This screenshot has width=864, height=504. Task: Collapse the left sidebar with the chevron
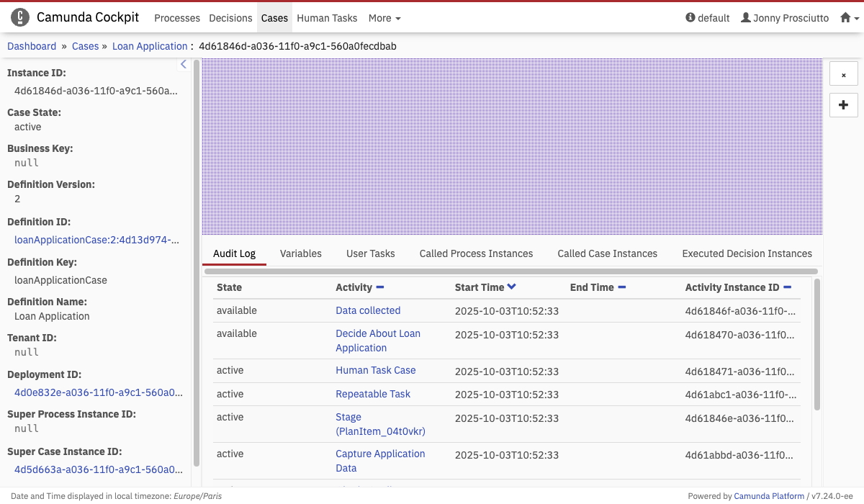183,65
